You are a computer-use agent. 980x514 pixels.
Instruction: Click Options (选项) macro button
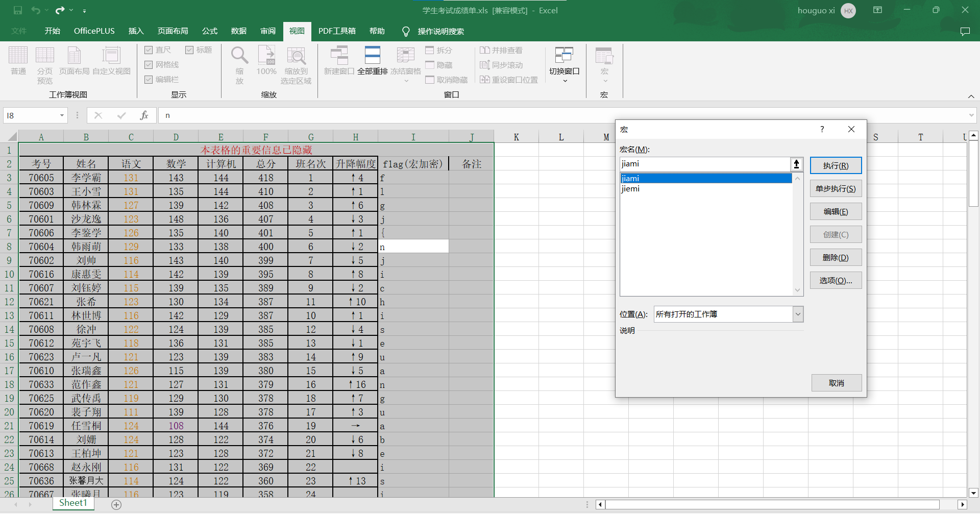[x=836, y=280]
